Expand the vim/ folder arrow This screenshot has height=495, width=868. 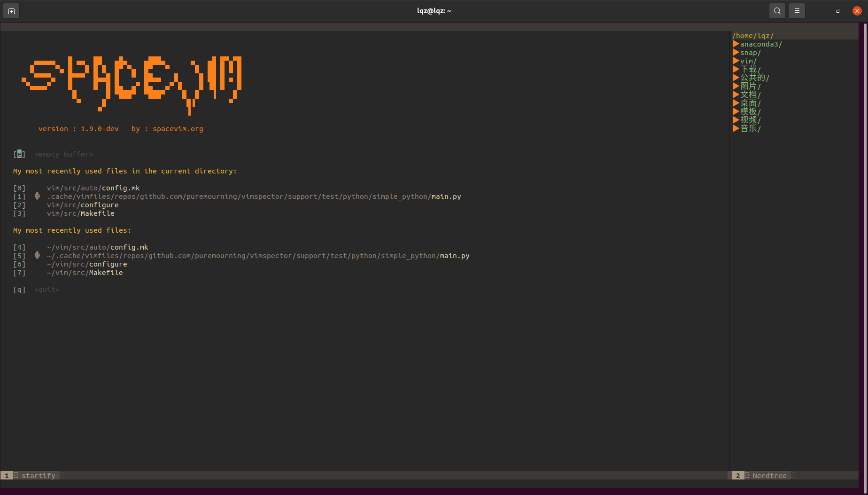point(736,61)
